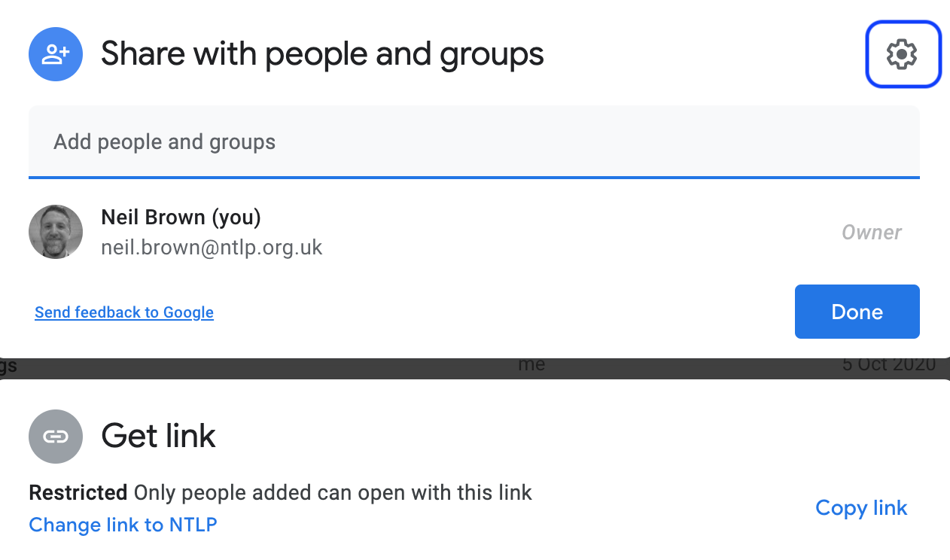Viewport: 950px width, 560px height.
Task: Click the 'Only people added can open' description
Action: (333, 493)
